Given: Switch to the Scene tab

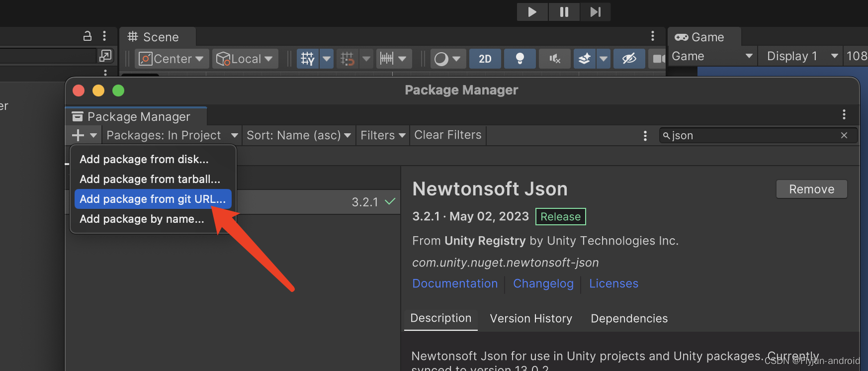Looking at the screenshot, I should [x=158, y=37].
